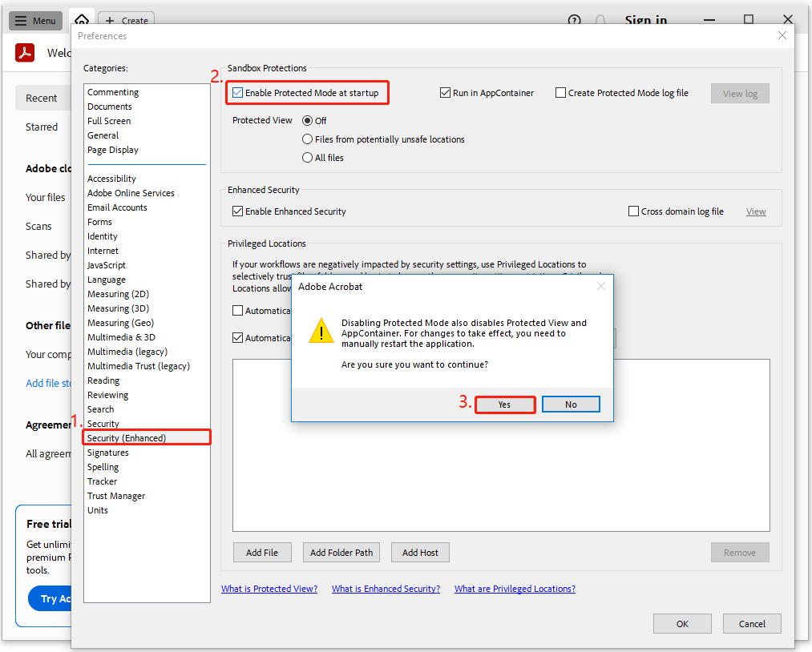Go to the Home icon tab
This screenshot has height=652, width=812.
point(82,18)
